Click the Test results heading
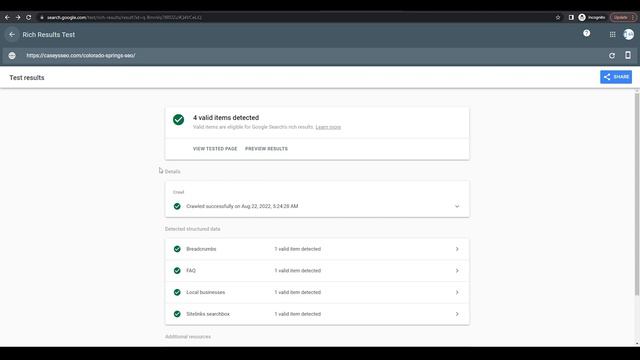640x360 pixels. [27, 78]
